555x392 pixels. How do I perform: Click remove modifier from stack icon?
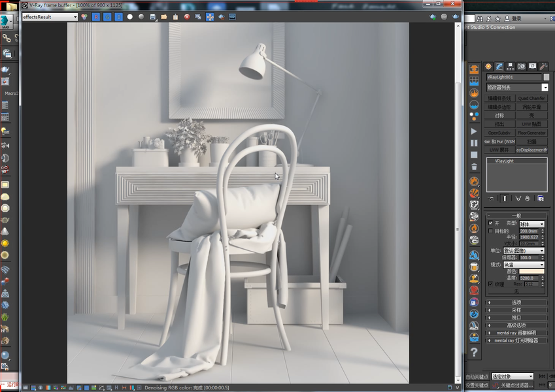tap(528, 199)
